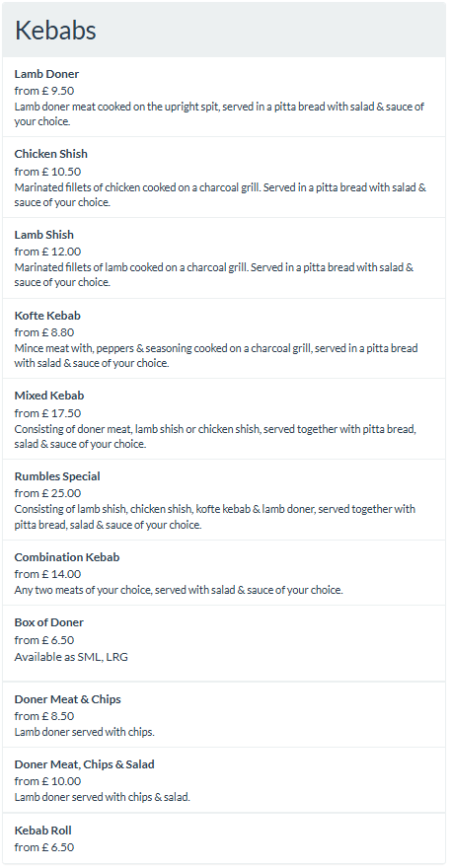Image resolution: width=450 pixels, height=868 pixels.
Task: Choose Doner Meat & Chips
Action: point(224,715)
